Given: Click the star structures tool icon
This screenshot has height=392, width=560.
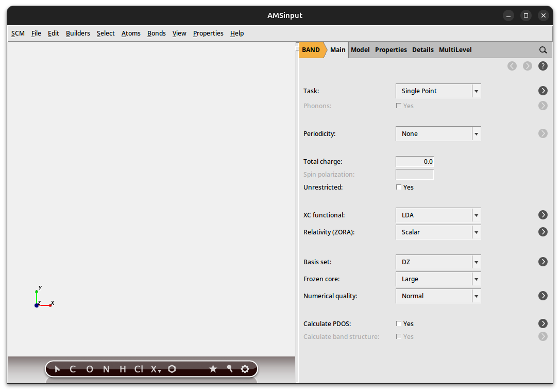Looking at the screenshot, I should (213, 369).
